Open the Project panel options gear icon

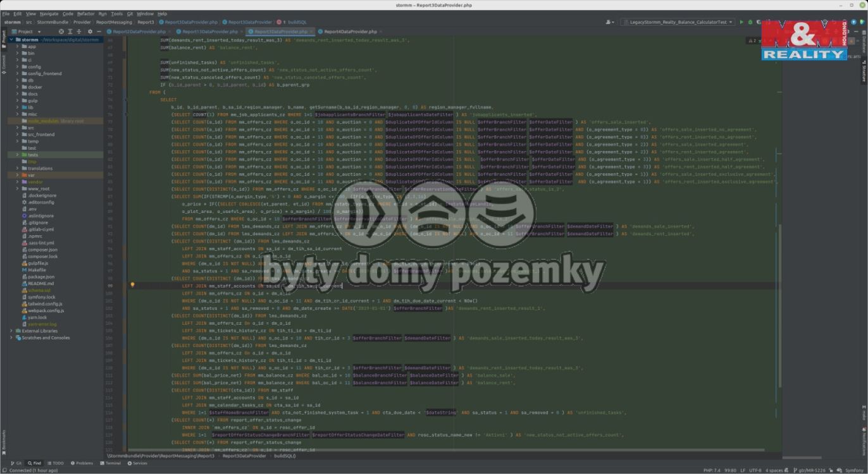click(89, 31)
